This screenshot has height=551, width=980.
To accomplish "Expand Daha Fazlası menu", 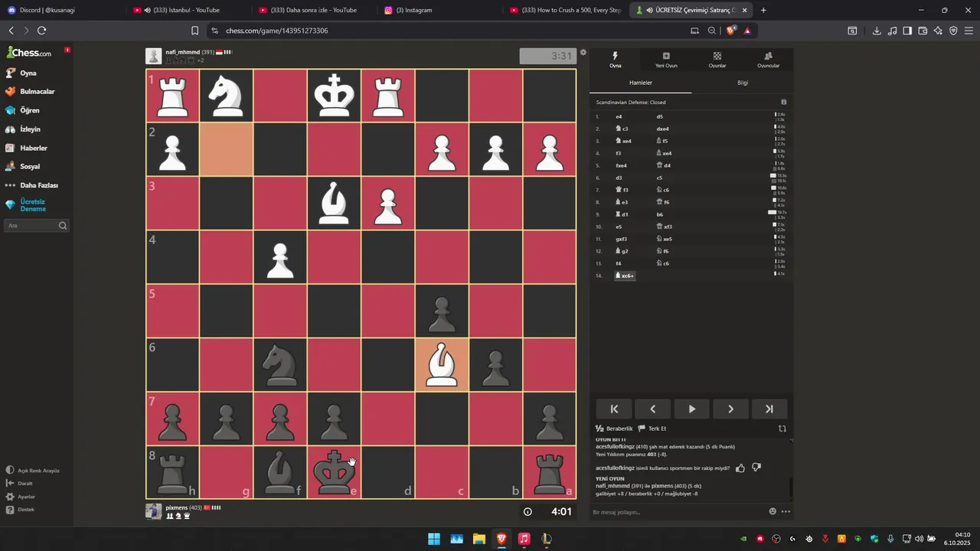I will pos(32,185).
